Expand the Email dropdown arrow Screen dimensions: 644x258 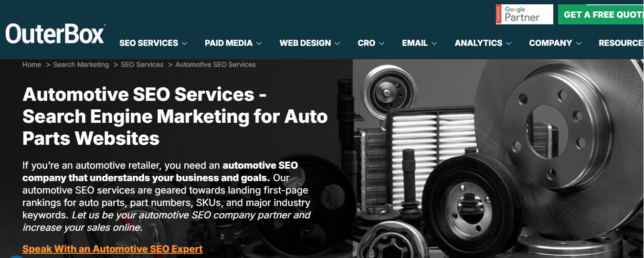[x=434, y=43]
